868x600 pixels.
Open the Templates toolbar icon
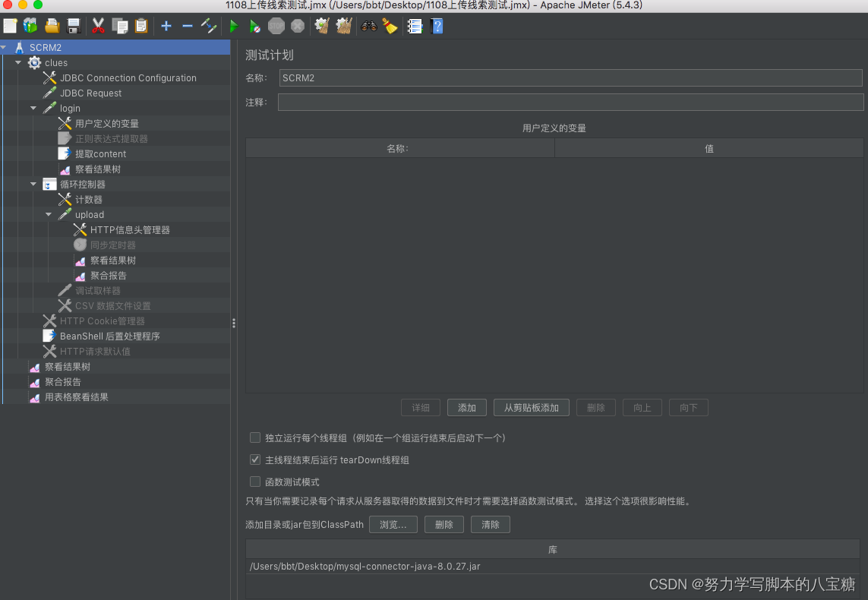(x=30, y=26)
